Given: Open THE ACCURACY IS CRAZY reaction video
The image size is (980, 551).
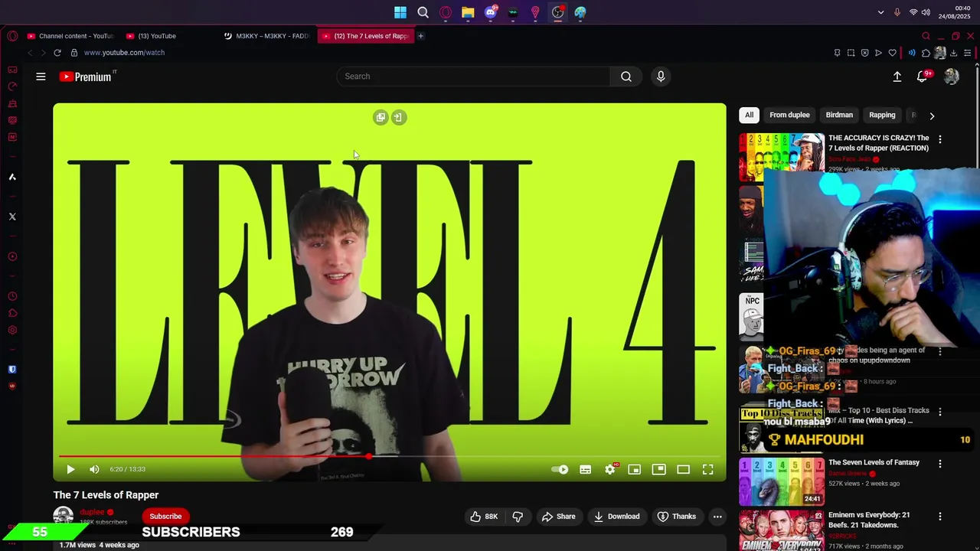Looking at the screenshot, I should point(878,143).
